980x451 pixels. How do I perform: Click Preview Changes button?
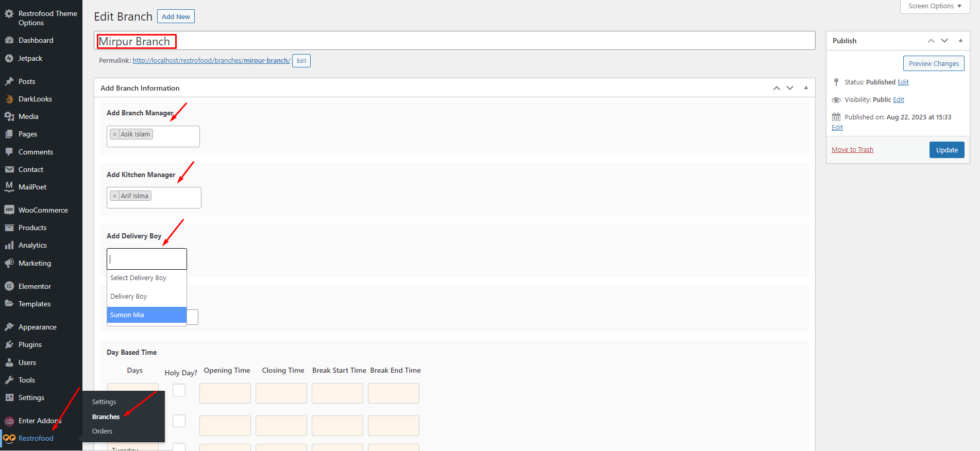point(934,63)
